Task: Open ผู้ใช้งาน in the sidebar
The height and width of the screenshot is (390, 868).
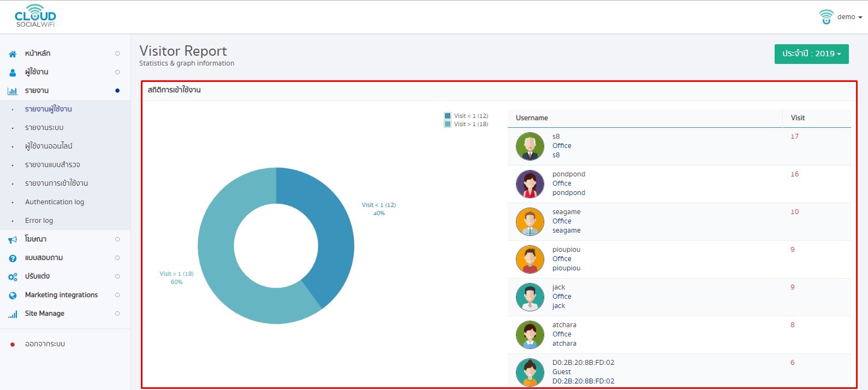Action: (x=37, y=72)
